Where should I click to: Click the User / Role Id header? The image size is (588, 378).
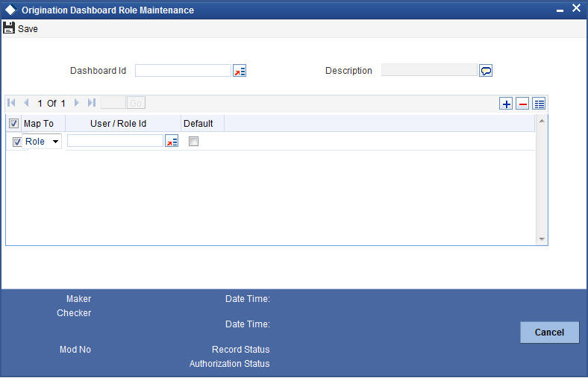click(x=118, y=124)
